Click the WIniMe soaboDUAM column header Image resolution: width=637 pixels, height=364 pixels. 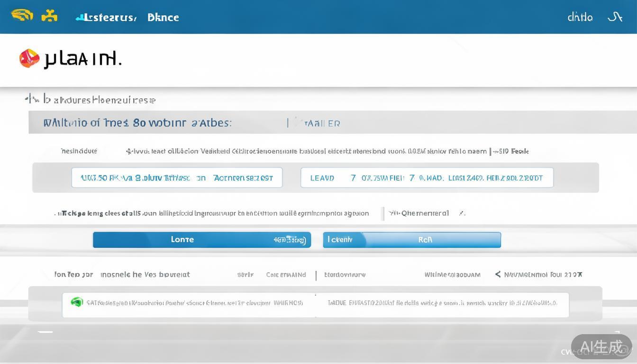click(452, 275)
